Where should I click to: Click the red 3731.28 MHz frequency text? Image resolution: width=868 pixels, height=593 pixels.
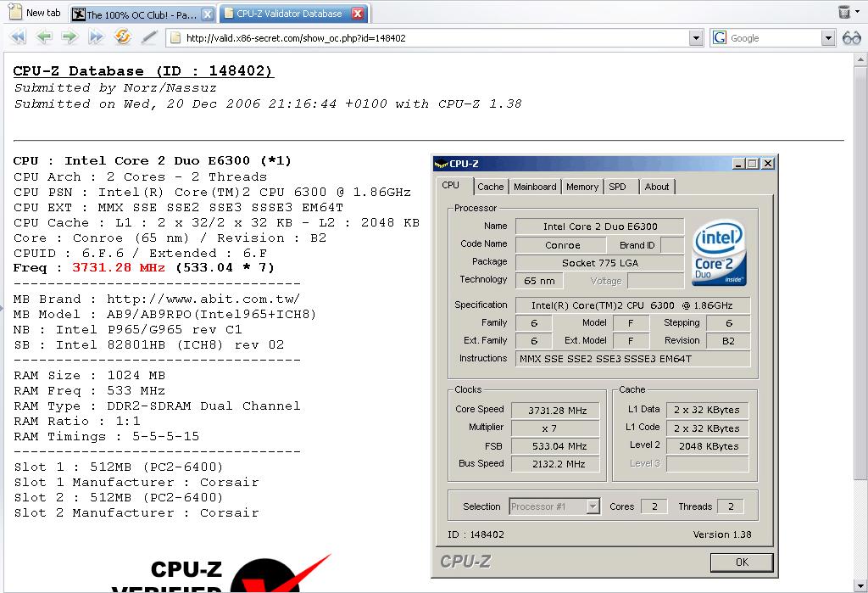click(119, 268)
